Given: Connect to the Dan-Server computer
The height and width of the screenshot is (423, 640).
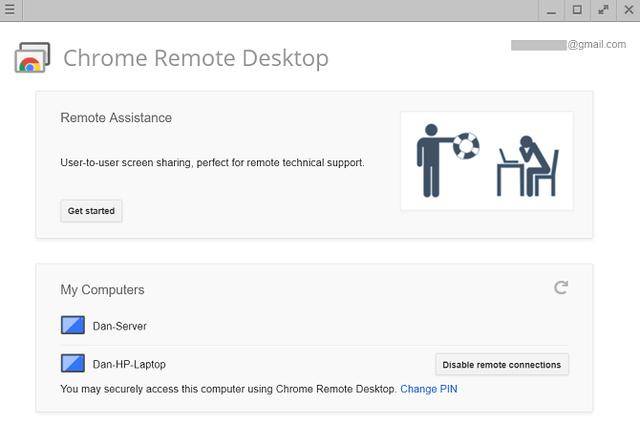Looking at the screenshot, I should (120, 326).
